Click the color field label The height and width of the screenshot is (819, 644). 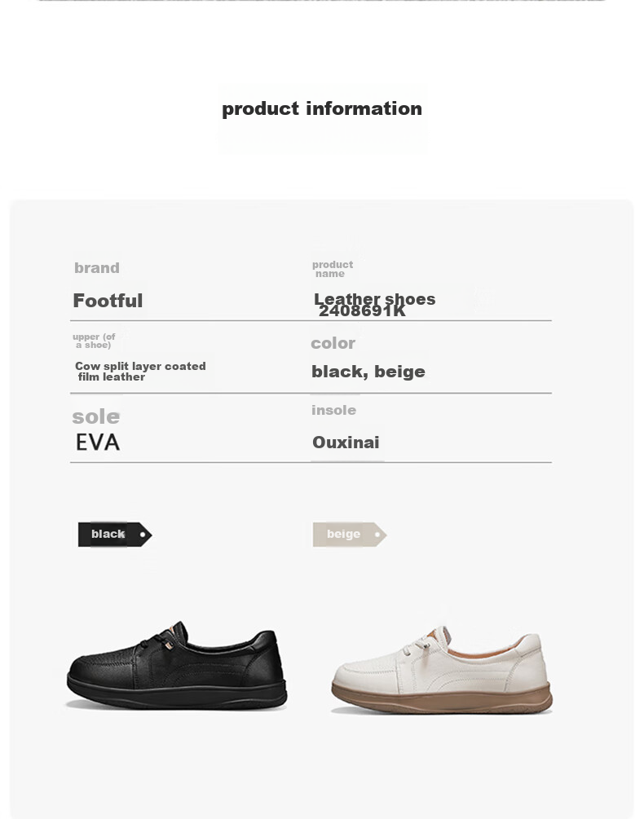(x=333, y=343)
